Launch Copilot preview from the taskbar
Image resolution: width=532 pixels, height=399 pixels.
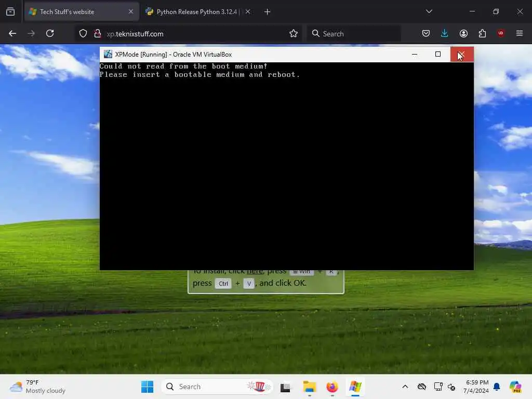click(515, 387)
